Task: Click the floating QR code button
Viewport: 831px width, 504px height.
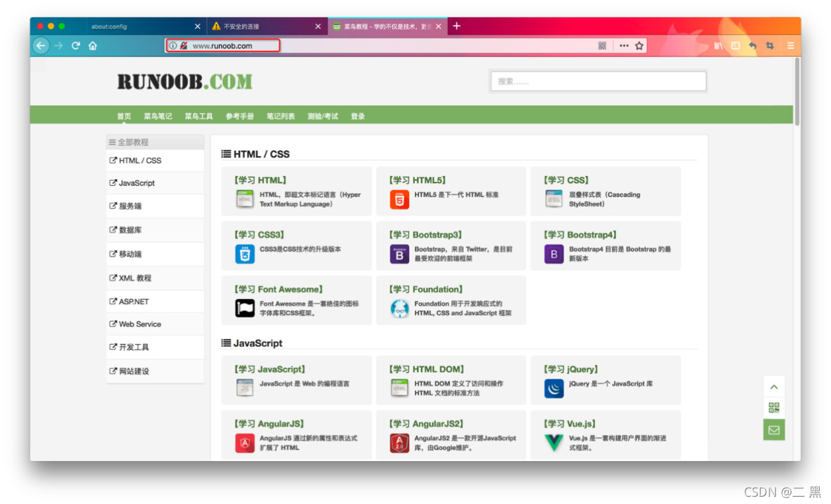Action: point(774,408)
